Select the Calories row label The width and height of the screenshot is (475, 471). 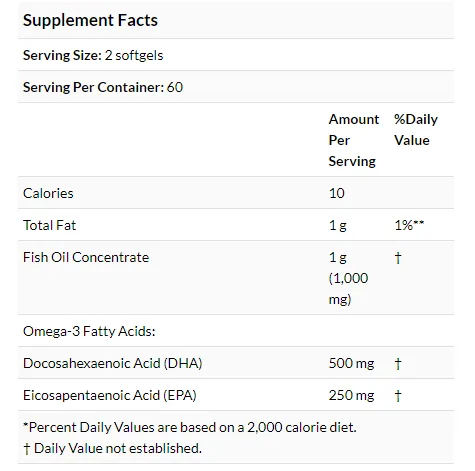[48, 193]
